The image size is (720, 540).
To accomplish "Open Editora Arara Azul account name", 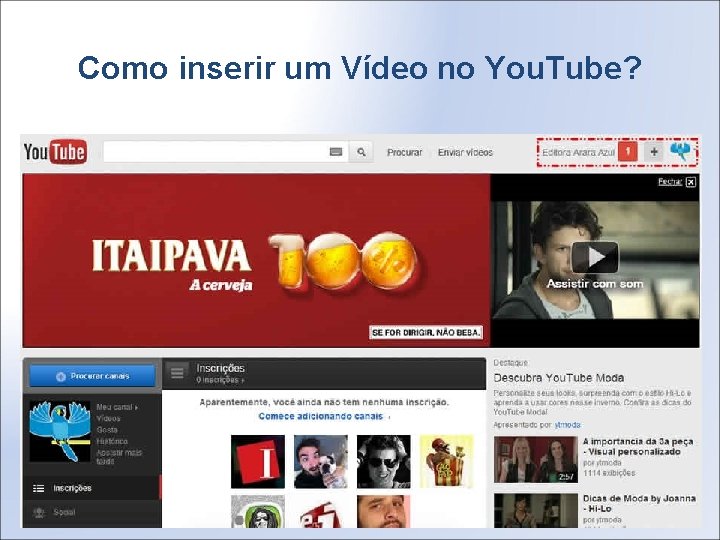I will tap(578, 152).
